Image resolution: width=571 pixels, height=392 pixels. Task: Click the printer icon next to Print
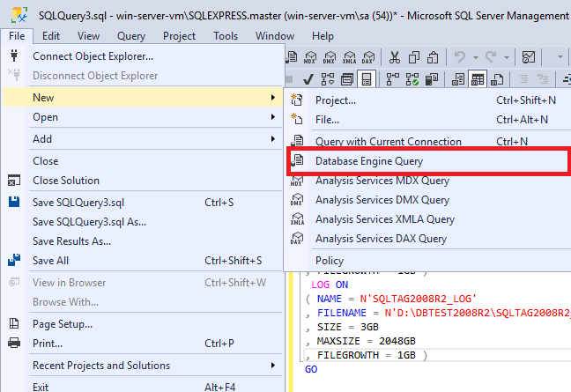(x=14, y=343)
